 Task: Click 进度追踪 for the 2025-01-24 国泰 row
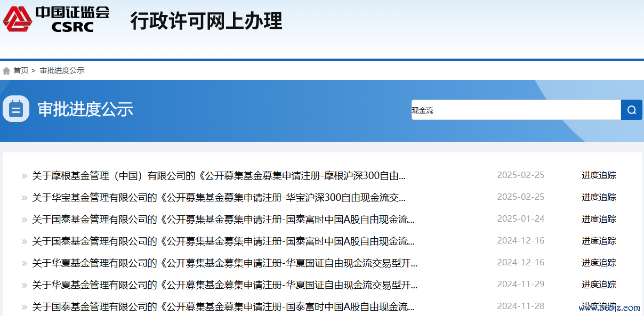click(x=599, y=219)
